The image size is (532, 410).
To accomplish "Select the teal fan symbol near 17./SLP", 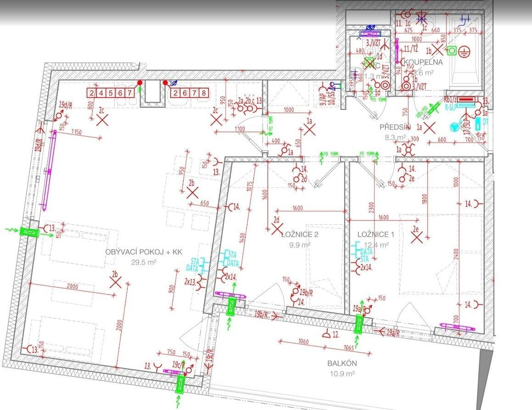I will (454, 127).
